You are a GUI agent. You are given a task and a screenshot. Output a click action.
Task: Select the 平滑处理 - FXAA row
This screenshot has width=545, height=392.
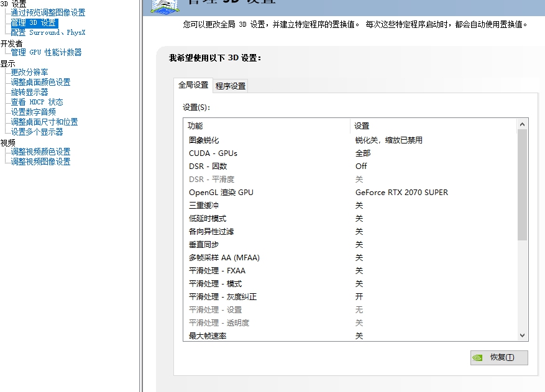[x=350, y=271]
